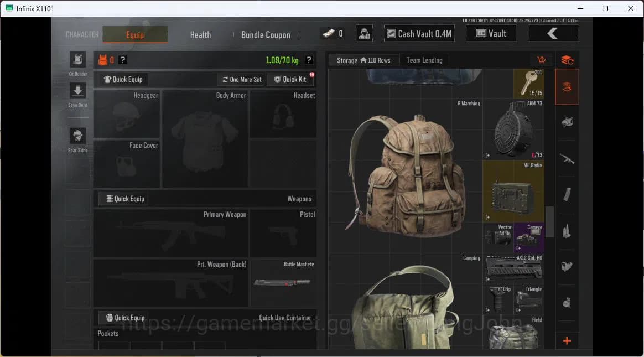Click the storage list scrollbar
Screen dimensions: 644x357
click(549, 222)
